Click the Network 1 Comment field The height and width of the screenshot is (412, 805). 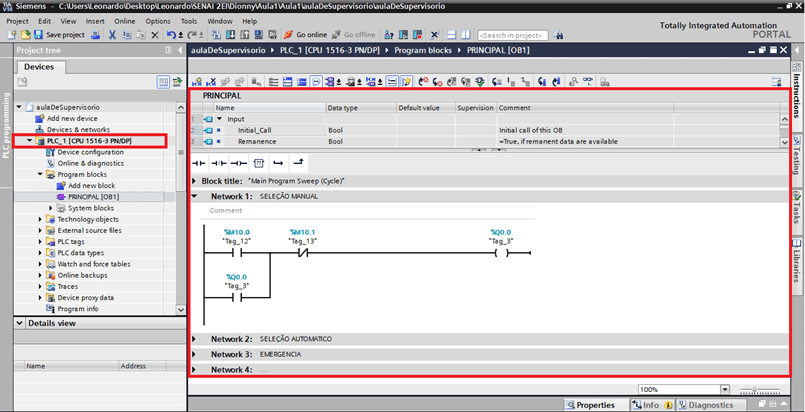click(x=371, y=211)
